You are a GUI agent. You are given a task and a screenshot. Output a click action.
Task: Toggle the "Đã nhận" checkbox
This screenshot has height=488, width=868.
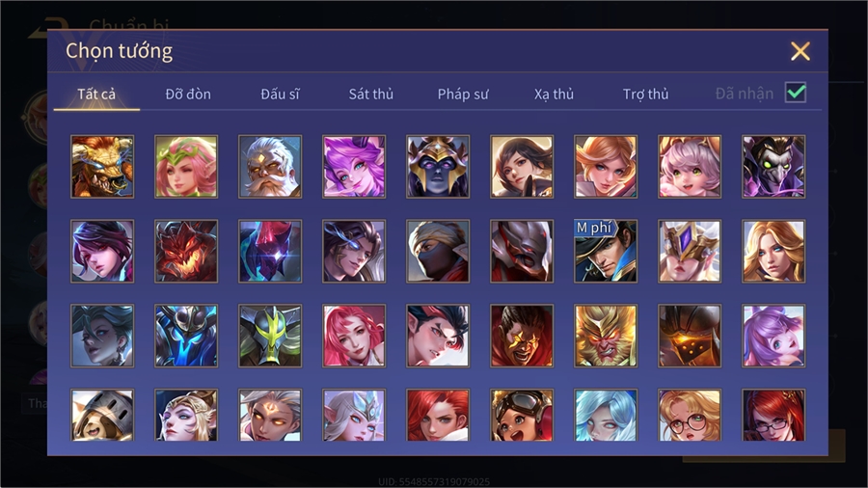[796, 93]
